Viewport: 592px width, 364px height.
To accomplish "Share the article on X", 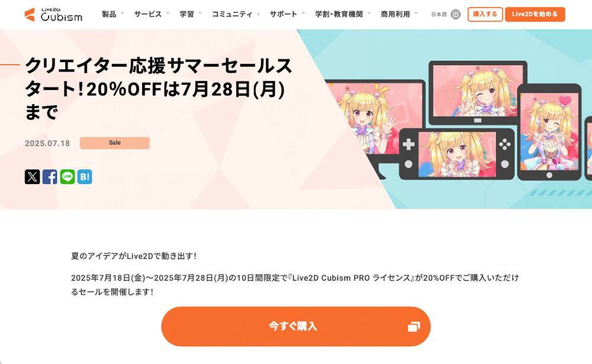I will point(32,177).
